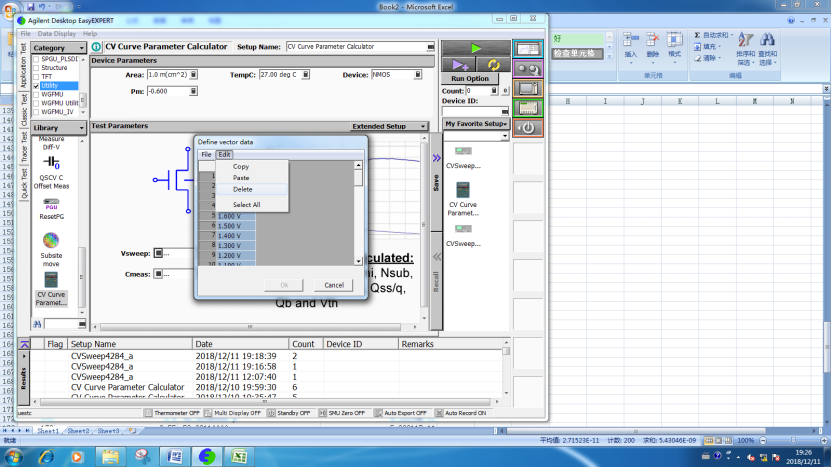The width and height of the screenshot is (831, 468).
Task: Click the green-bordered instrument panel icon
Action: pos(528,108)
